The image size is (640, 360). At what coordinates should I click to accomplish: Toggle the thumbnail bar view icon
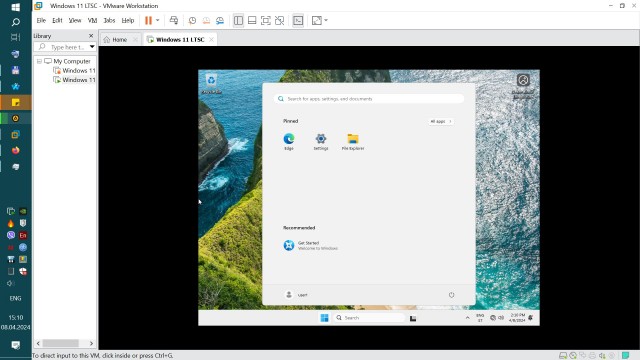(x=252, y=20)
